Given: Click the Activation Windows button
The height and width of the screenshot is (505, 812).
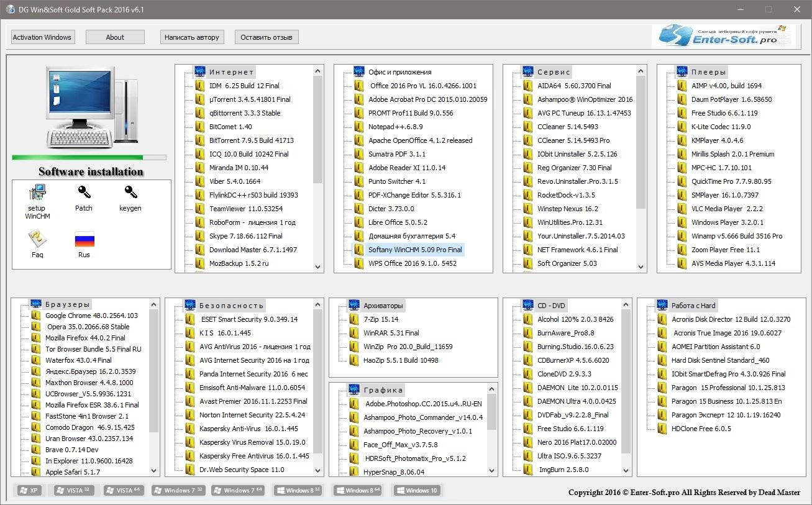Looking at the screenshot, I should click(42, 37).
